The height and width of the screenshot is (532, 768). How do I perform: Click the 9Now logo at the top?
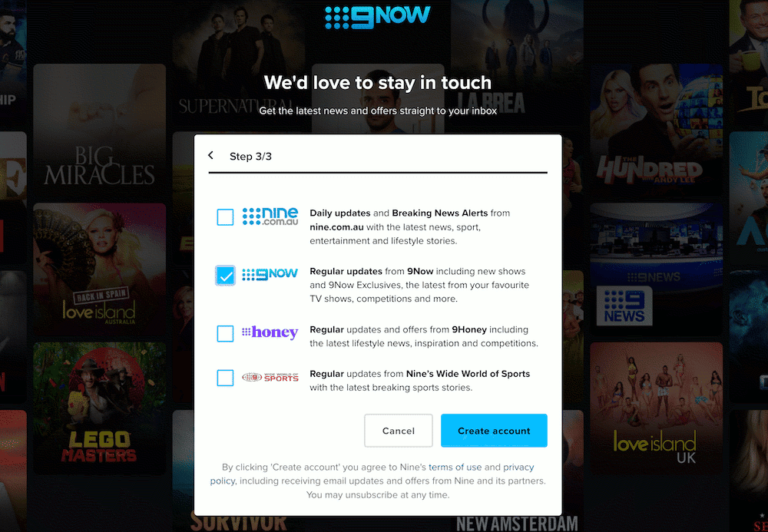click(378, 17)
